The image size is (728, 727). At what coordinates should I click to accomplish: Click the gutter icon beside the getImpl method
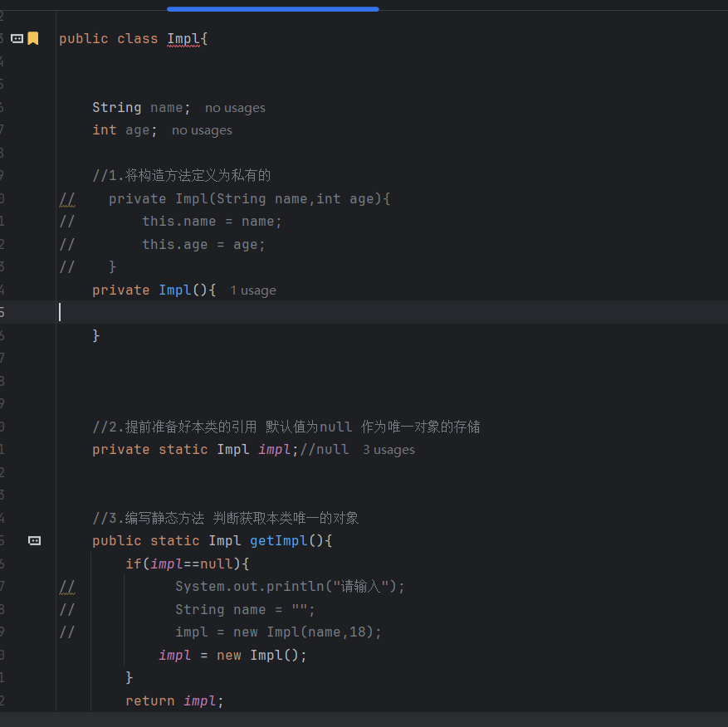click(x=34, y=540)
